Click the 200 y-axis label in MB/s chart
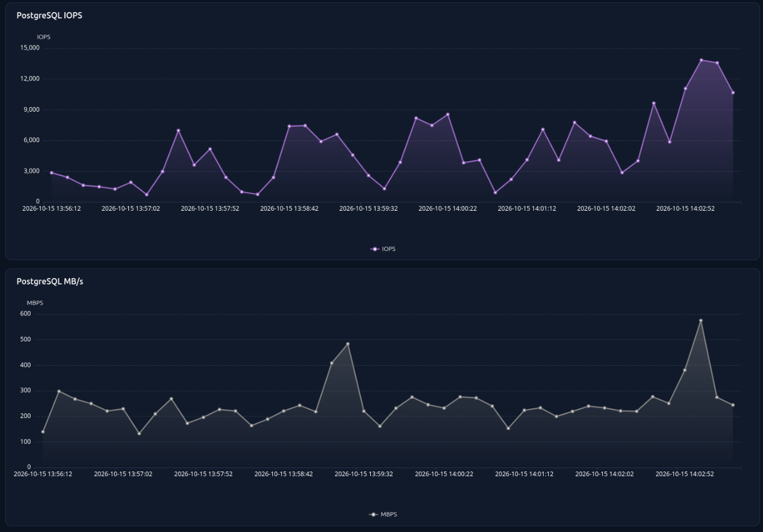 pyautogui.click(x=25, y=416)
